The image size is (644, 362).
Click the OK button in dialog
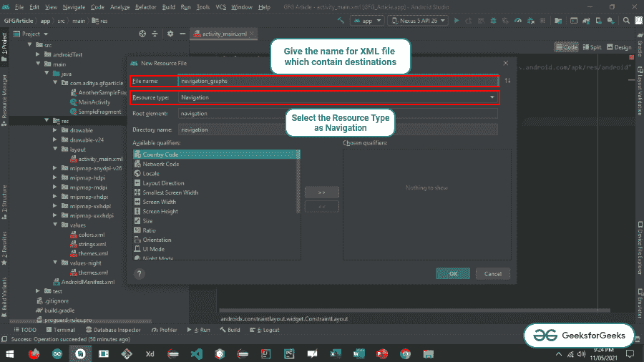(x=453, y=273)
